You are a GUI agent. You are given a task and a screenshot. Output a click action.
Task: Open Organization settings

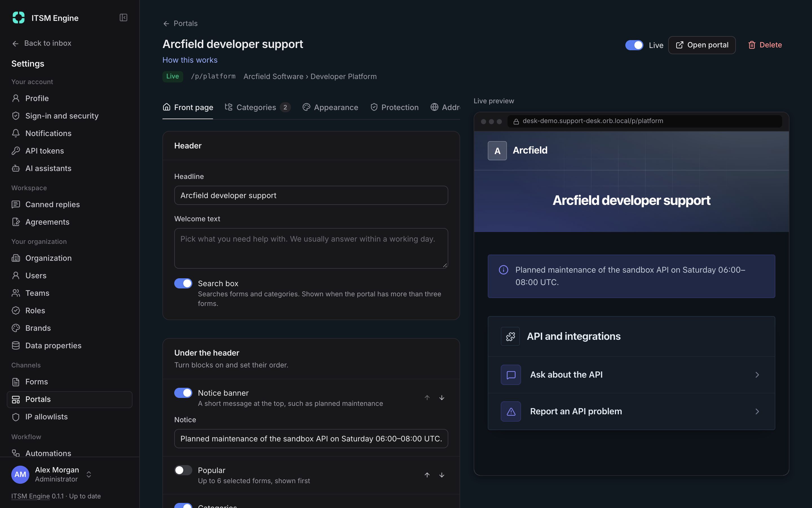pyautogui.click(x=69, y=258)
